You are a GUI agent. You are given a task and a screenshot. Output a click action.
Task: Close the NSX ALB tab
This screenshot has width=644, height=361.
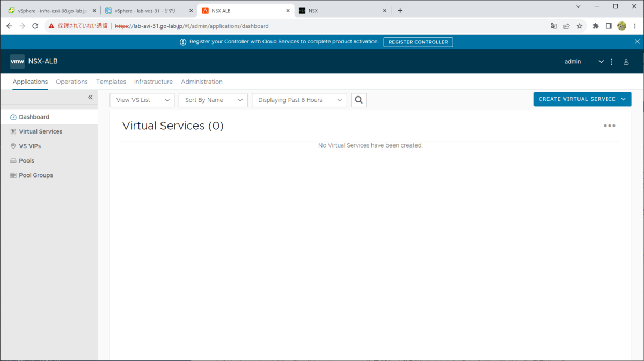pos(288,11)
